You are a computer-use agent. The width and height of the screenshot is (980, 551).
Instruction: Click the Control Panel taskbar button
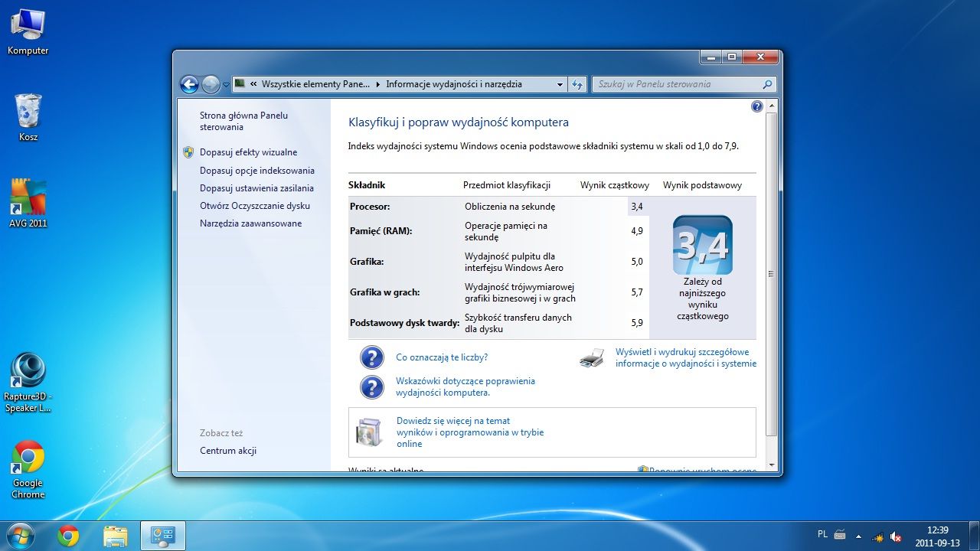click(x=163, y=536)
